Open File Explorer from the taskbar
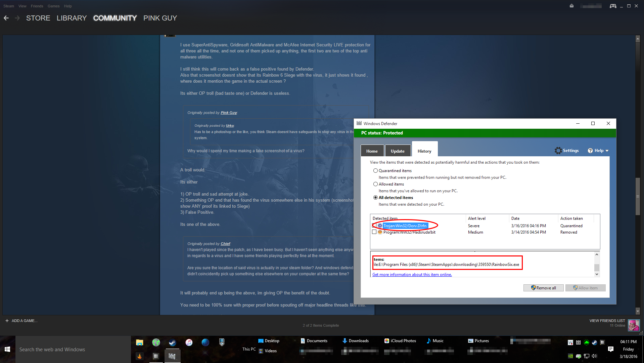 [x=140, y=342]
